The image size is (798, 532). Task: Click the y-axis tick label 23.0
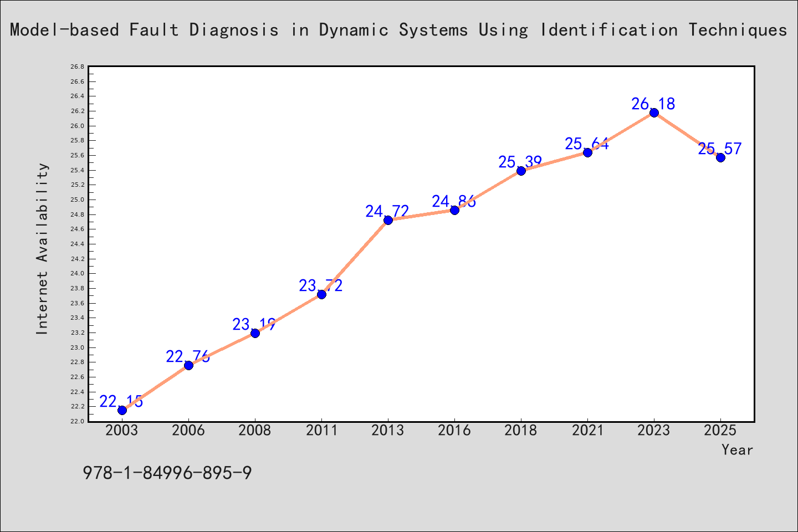tap(77, 348)
